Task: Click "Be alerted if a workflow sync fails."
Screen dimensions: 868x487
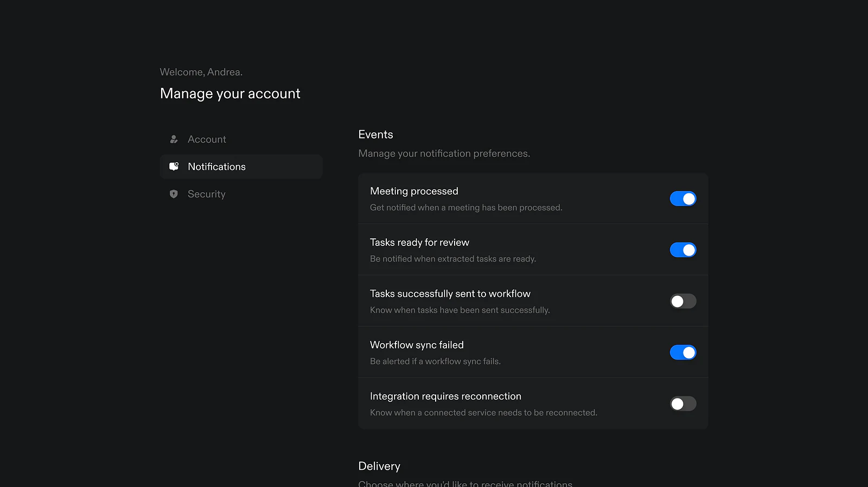Action: coord(435,362)
